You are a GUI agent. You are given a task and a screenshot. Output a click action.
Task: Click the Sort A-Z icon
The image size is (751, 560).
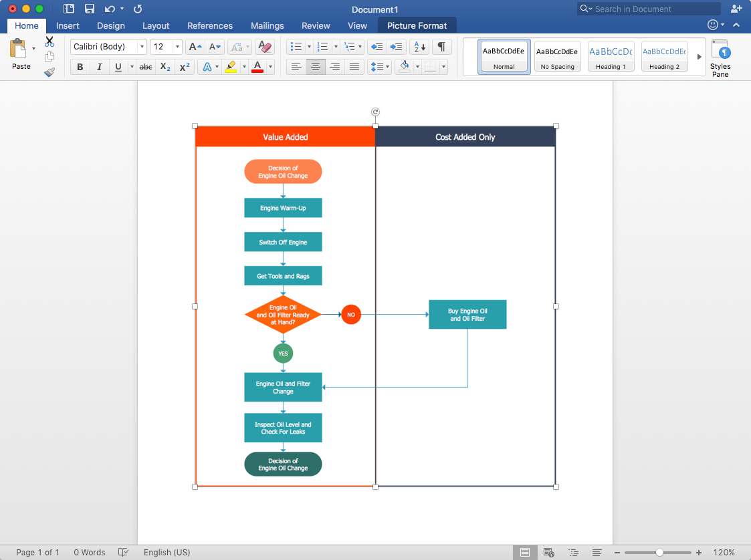click(419, 47)
